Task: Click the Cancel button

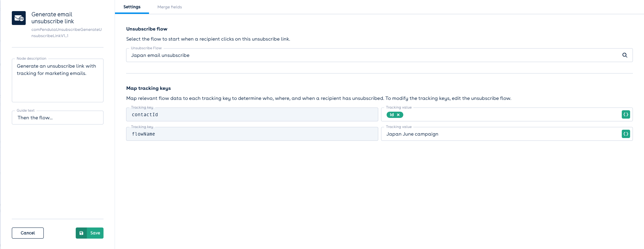Action: 28,233
